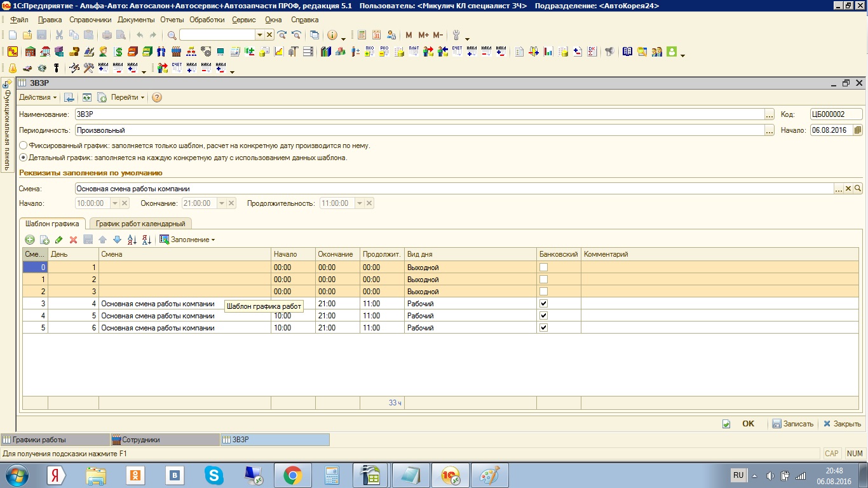Select Фиксированный график radio button

click(24, 146)
